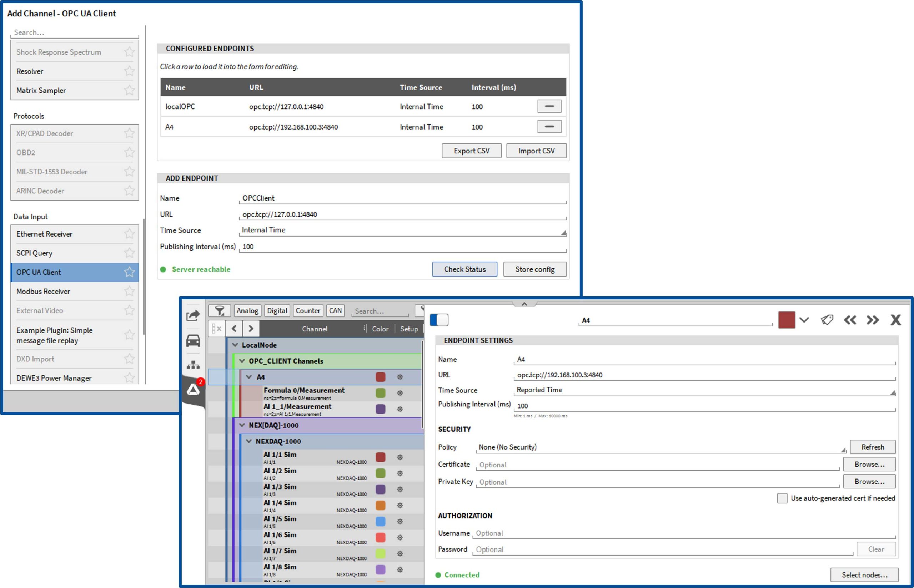Collapse the LocalNode tree node
This screenshot has width=914, height=588.
coord(235,345)
